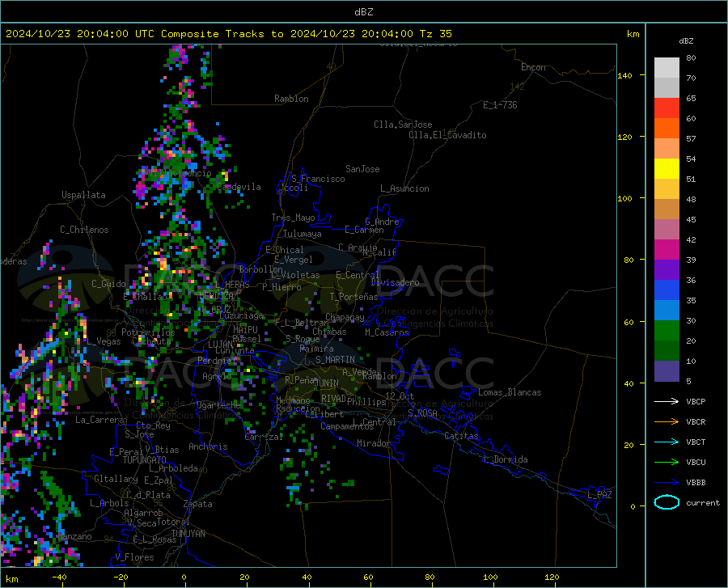Select the red 60-65 dBZ swatch

[667, 108]
